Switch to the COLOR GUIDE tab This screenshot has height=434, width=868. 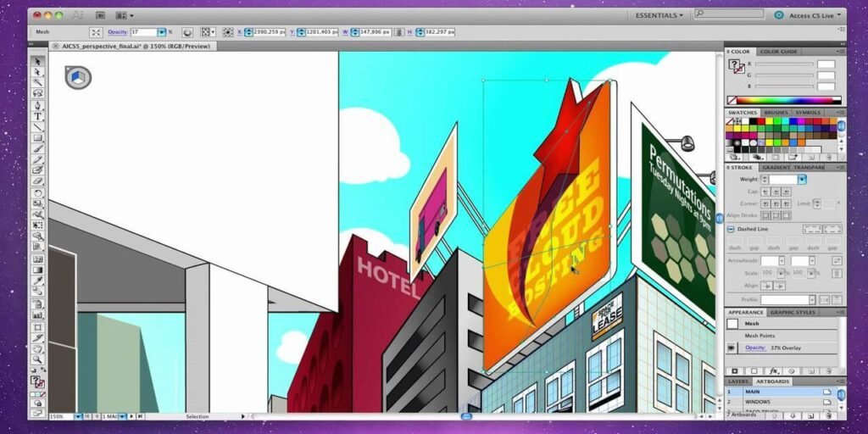pyautogui.click(x=778, y=52)
